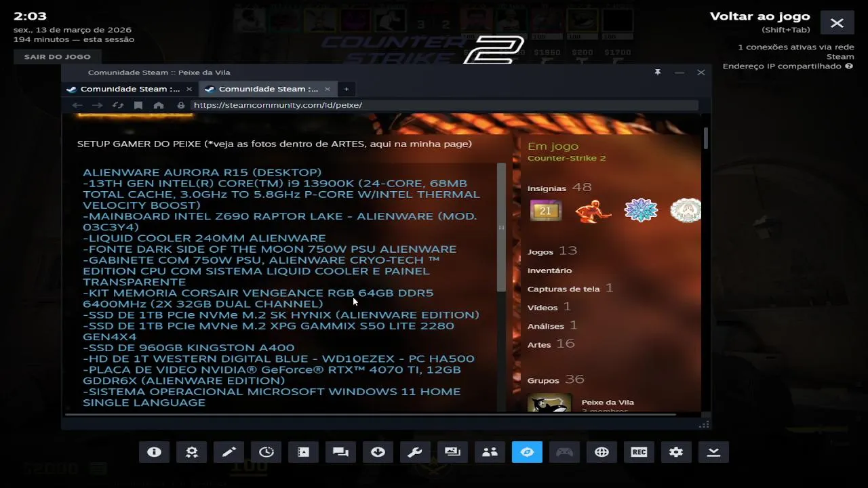Click the URL address field
This screenshot has height=488, width=868.
(443, 105)
